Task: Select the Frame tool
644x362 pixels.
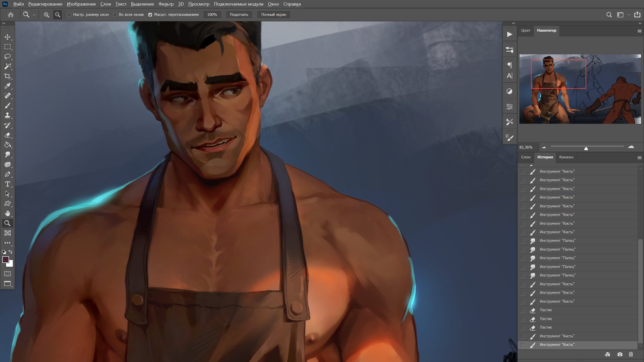Action: [x=8, y=233]
